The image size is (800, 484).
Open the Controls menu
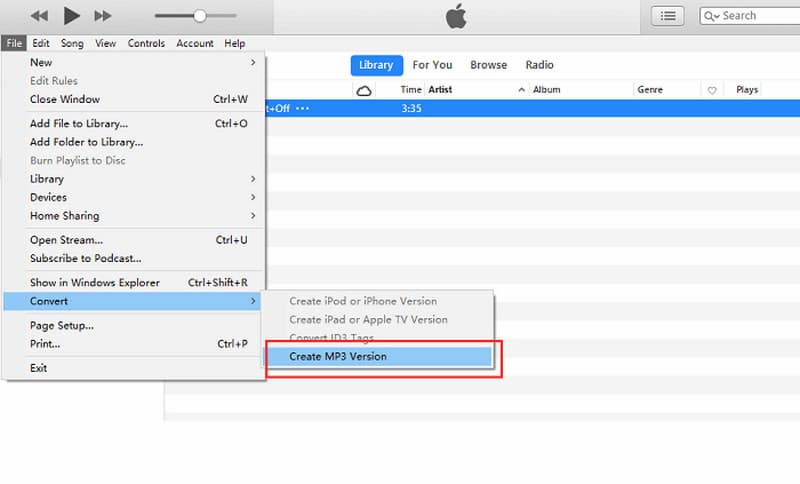coord(146,43)
